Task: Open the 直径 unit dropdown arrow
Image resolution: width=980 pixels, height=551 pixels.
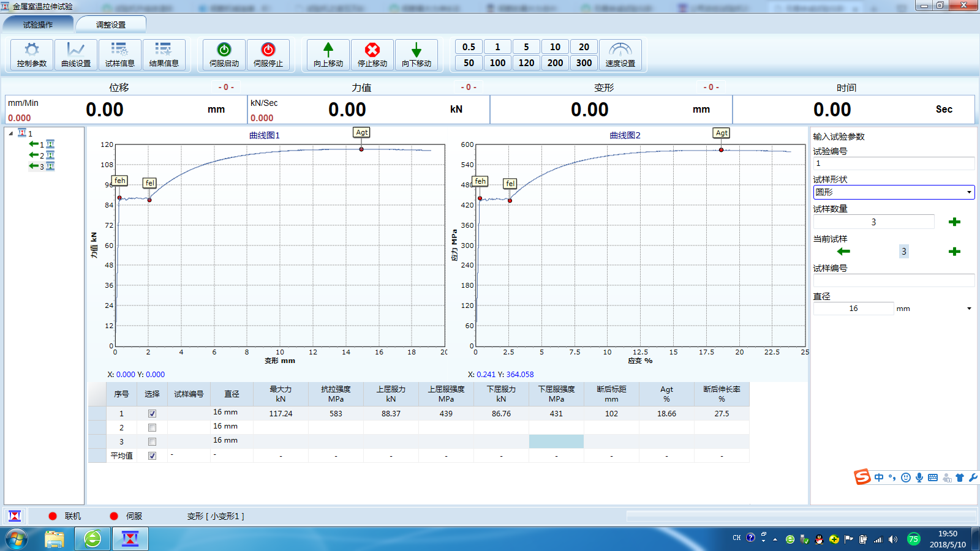Action: pos(969,309)
